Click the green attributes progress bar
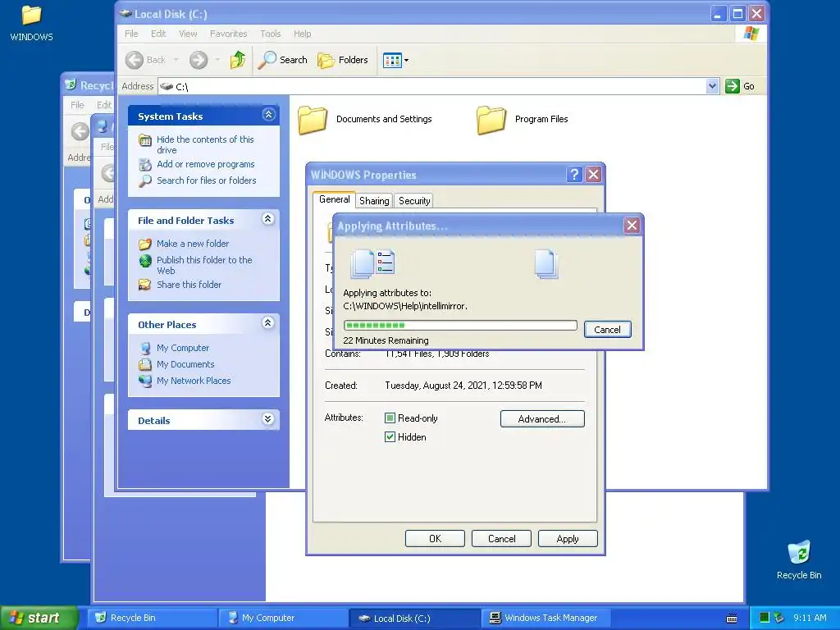 point(460,325)
